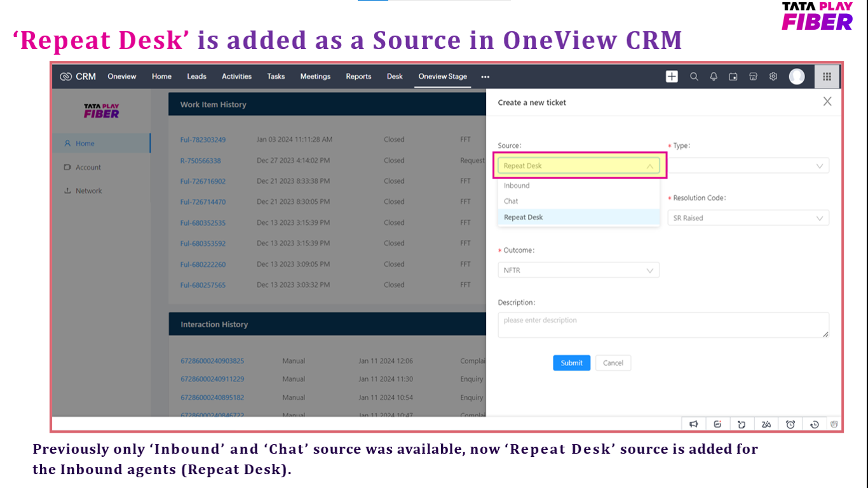Open the Source dropdown showing Repeat Desk
The height and width of the screenshot is (488, 868).
[578, 166]
